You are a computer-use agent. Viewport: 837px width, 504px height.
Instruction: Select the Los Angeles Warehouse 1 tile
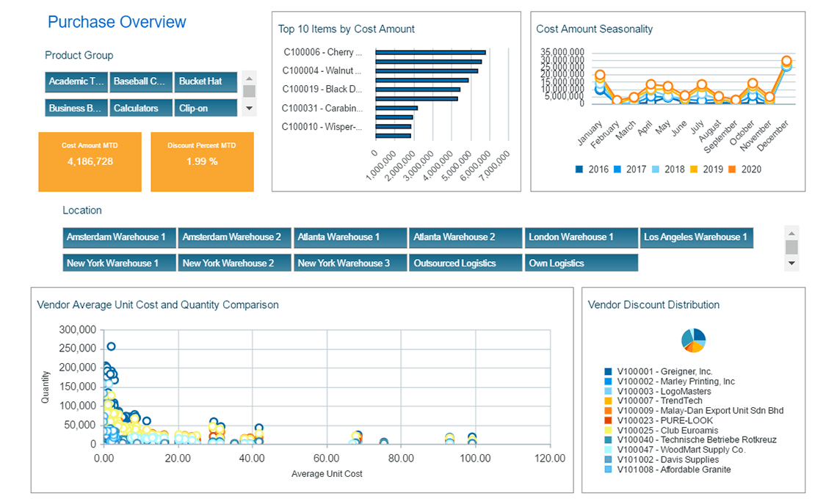696,237
